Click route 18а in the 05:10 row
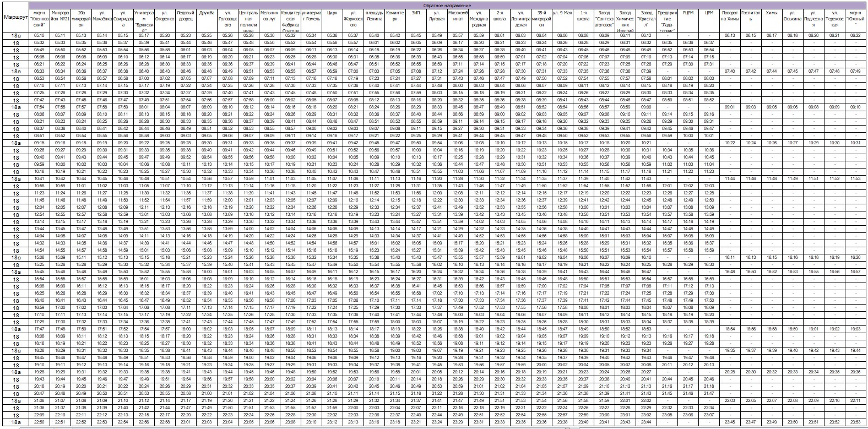 click(x=16, y=35)
